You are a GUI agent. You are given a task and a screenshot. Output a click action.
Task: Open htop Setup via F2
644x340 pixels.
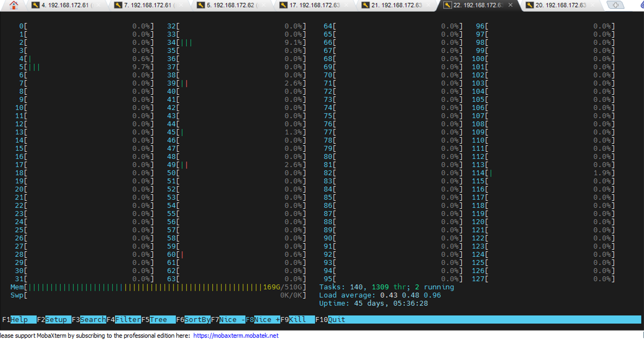tap(54, 319)
